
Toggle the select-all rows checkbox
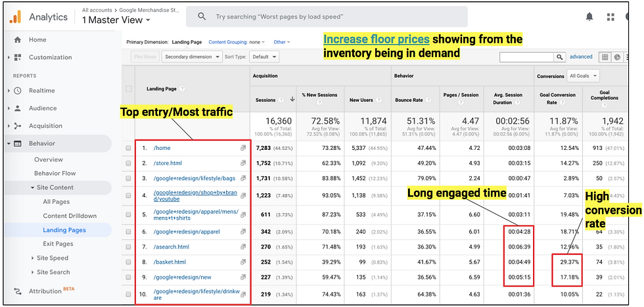tap(129, 89)
